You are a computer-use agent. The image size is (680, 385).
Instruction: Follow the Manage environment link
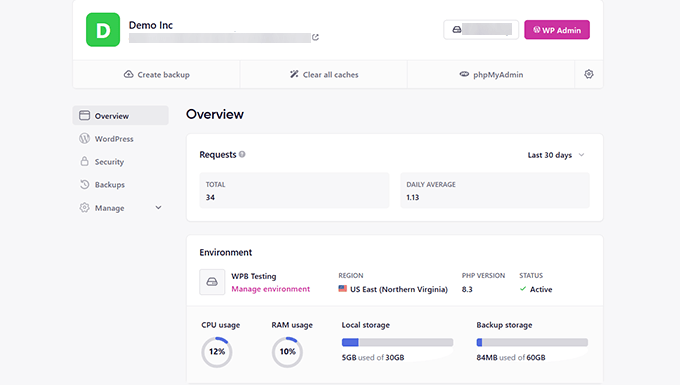point(271,289)
